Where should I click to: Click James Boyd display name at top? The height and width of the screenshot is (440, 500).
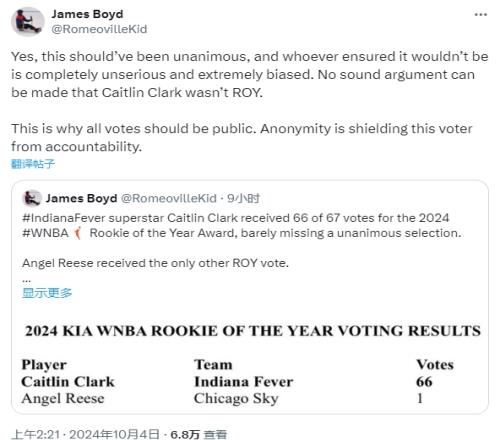(x=87, y=14)
